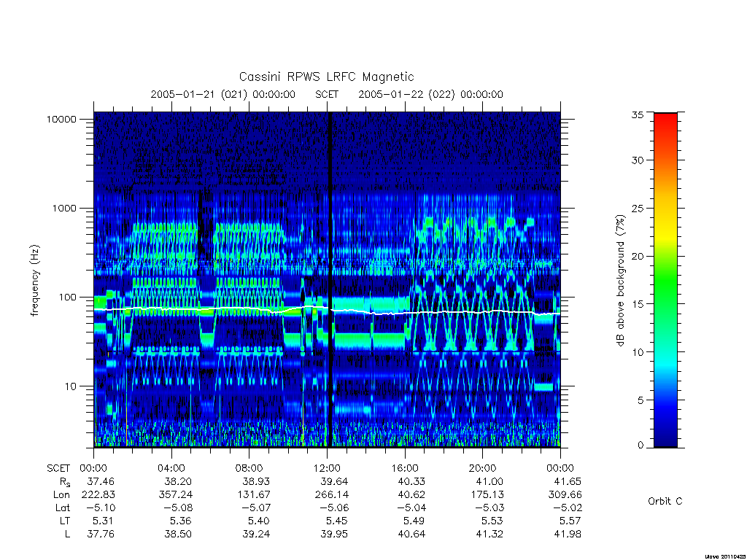Click the longitude value 131.67
This screenshot has height=560, width=747.
click(254, 495)
